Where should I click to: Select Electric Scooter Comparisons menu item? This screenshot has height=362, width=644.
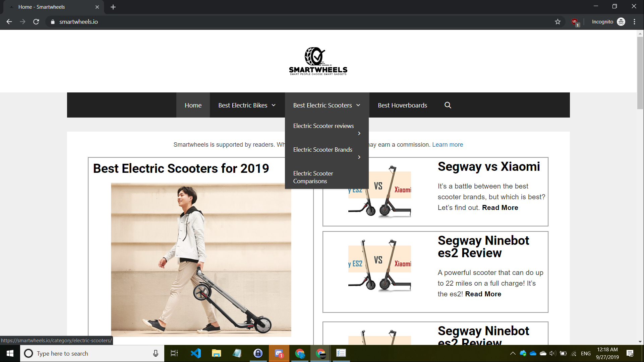(313, 177)
